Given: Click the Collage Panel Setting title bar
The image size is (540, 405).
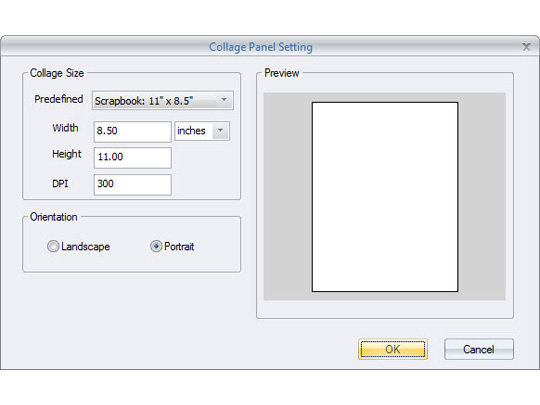Looking at the screenshot, I should pyautogui.click(x=261, y=47).
